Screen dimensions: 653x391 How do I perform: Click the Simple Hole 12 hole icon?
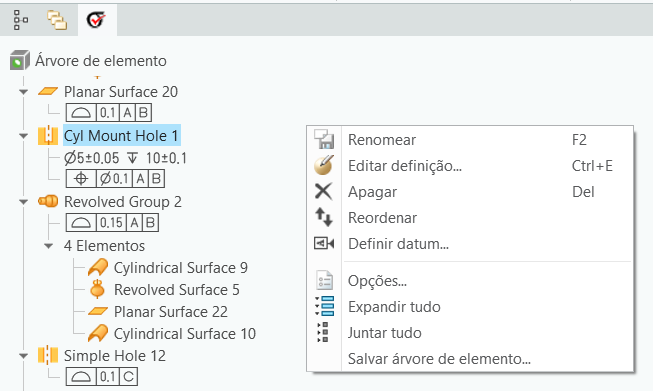pos(48,355)
